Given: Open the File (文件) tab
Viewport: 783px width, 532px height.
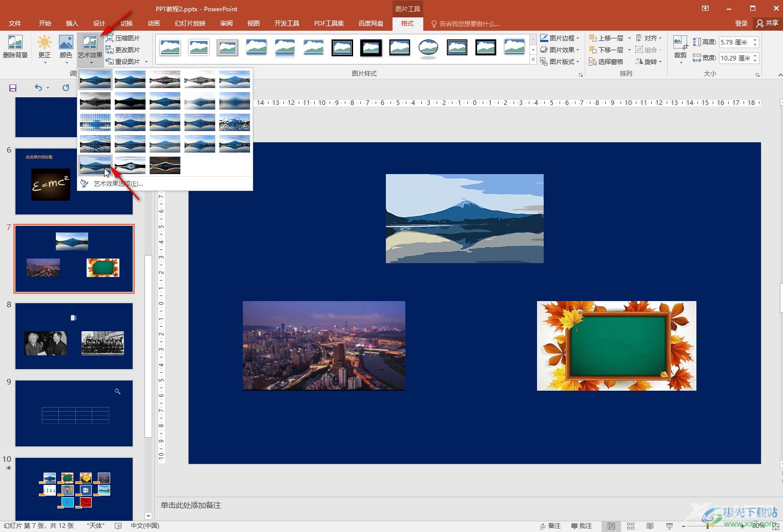Looking at the screenshot, I should point(15,23).
